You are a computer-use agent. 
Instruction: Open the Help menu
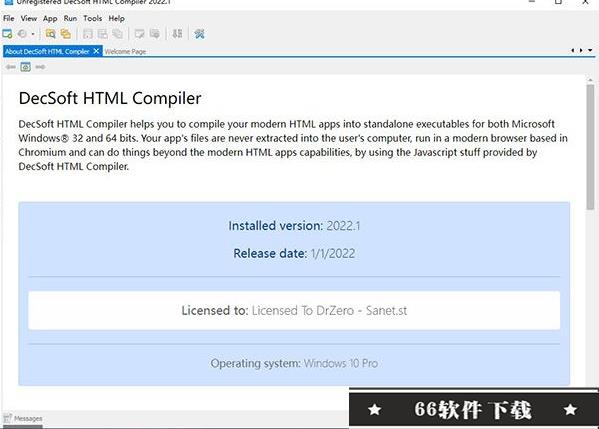point(117,18)
